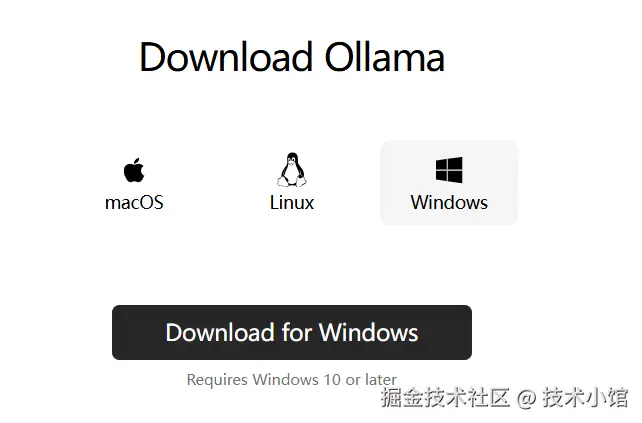Click the highlighted Windows platform card background
This screenshot has width=642, height=423.
449,182
